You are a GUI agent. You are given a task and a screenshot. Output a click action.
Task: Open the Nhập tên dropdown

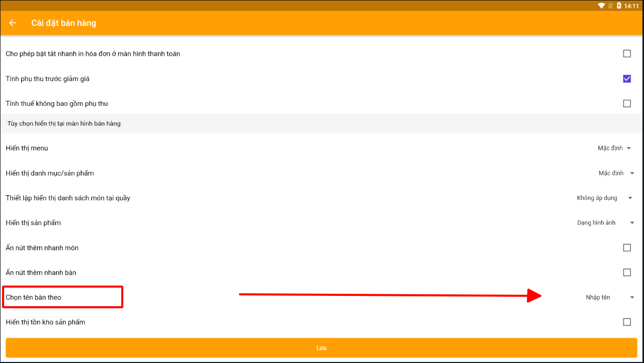(609, 297)
